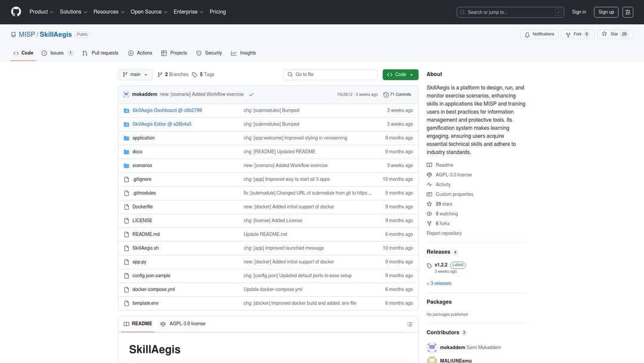The height and width of the screenshot is (363, 644).
Task: Fork the repository
Action: tap(577, 35)
